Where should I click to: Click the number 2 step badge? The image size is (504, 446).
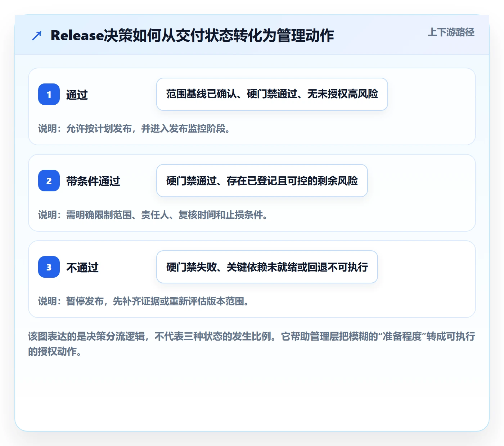49,181
